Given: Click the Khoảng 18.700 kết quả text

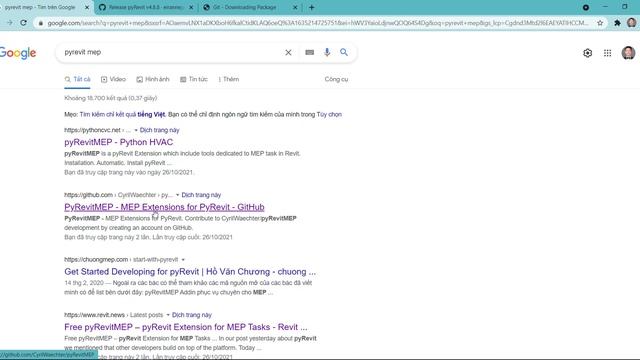Looking at the screenshot, I should pos(111,98).
